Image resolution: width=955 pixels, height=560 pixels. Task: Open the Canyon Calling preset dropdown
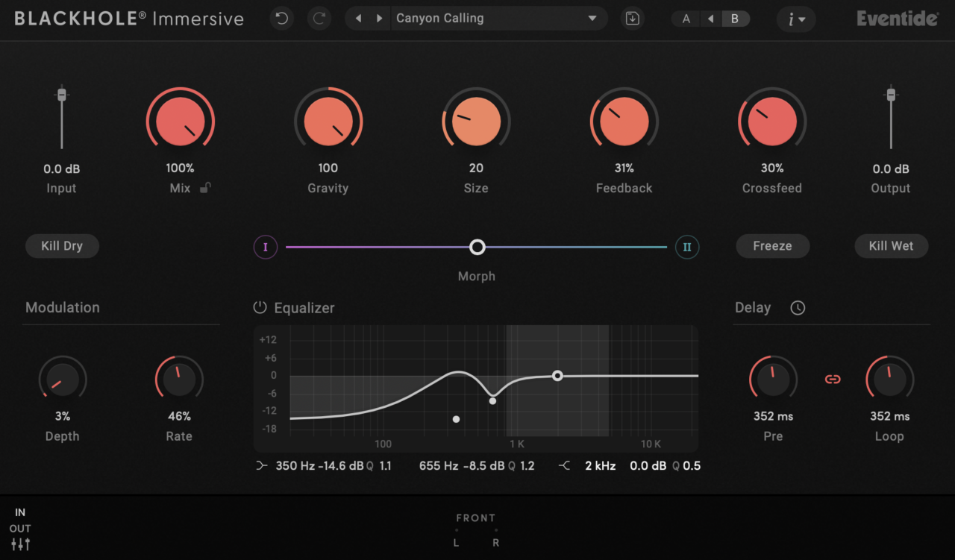click(498, 19)
